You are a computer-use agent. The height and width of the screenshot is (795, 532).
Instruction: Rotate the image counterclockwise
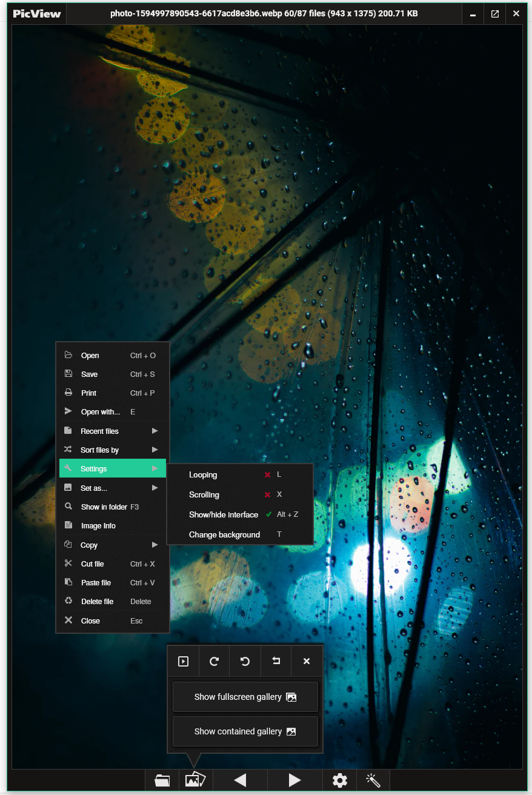pyautogui.click(x=245, y=661)
